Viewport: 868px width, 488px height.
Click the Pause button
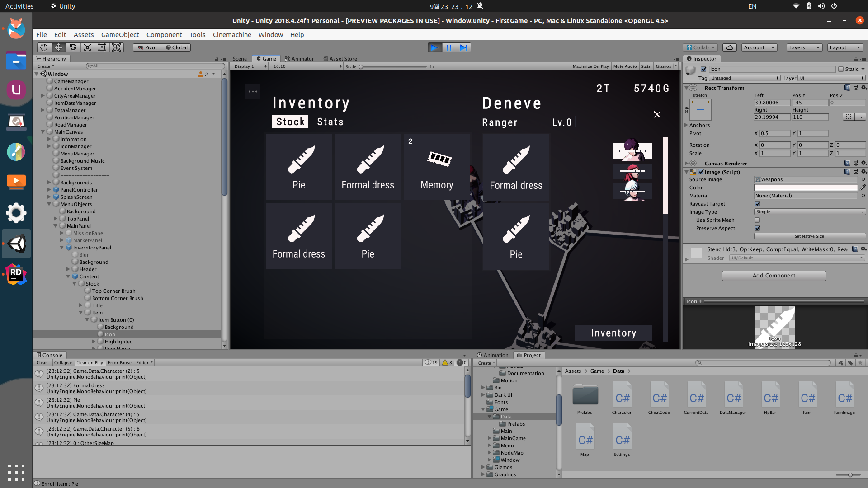coord(449,47)
